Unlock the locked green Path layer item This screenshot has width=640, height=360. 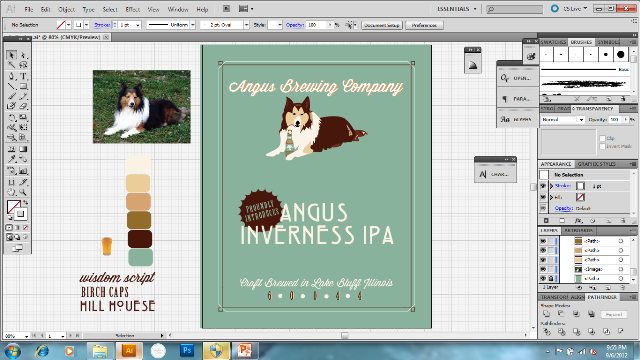tap(551, 279)
